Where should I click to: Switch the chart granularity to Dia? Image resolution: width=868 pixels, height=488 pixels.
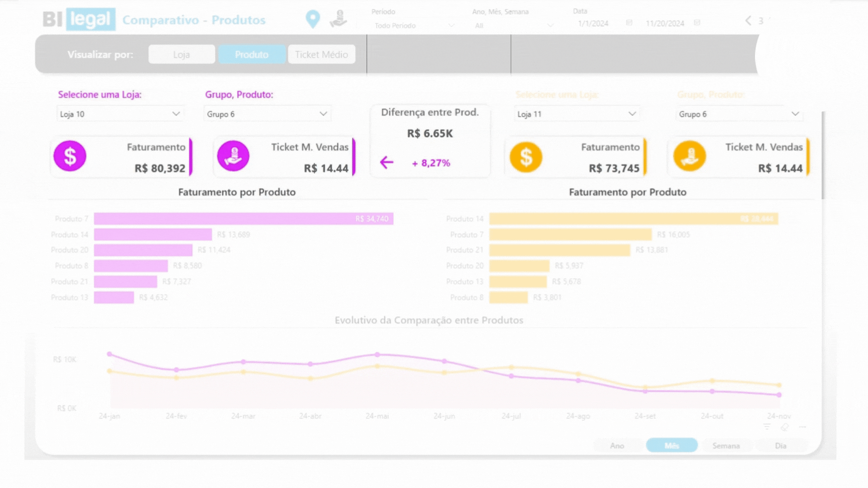point(780,446)
